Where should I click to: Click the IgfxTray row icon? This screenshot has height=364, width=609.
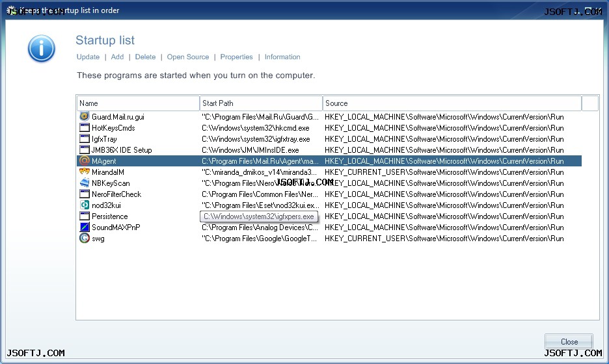click(85, 138)
